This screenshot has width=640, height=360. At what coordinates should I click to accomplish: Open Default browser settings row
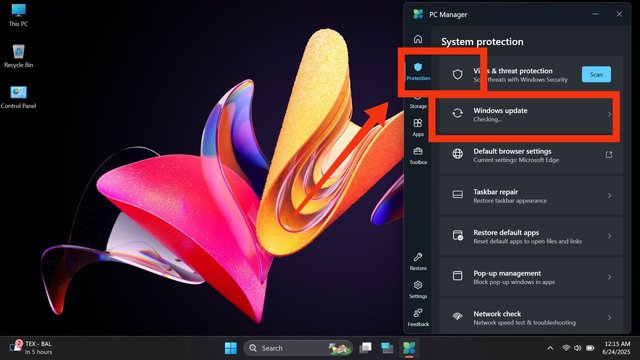tap(531, 155)
